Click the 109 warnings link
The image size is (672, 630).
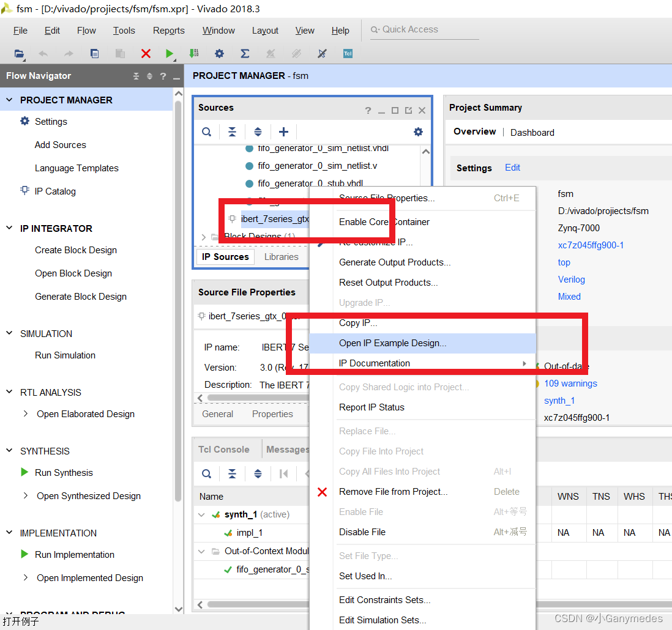coord(570,384)
